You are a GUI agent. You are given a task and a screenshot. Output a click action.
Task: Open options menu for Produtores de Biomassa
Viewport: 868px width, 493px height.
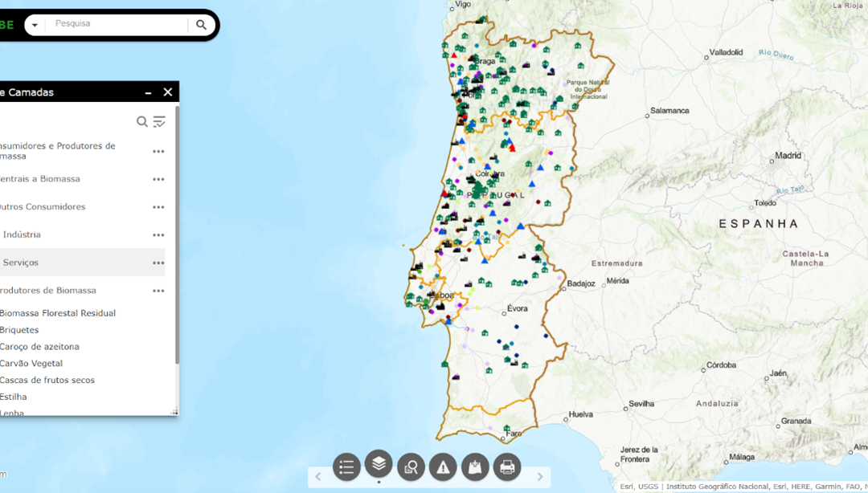tap(158, 291)
